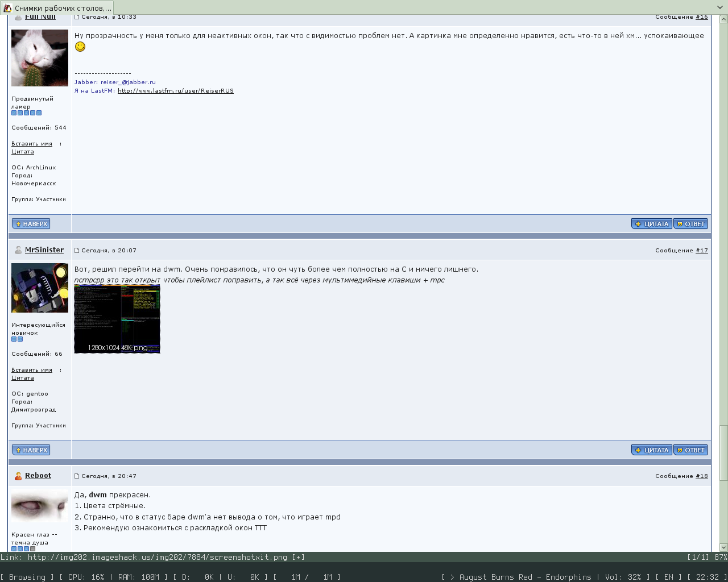728x582 pixels.
Task: Click the smiley emoticon in post #16
Action: pyautogui.click(x=80, y=47)
